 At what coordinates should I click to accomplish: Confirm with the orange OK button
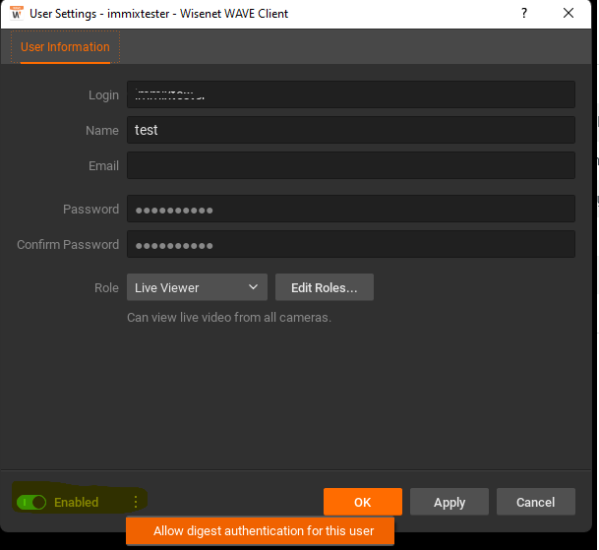coord(363,502)
